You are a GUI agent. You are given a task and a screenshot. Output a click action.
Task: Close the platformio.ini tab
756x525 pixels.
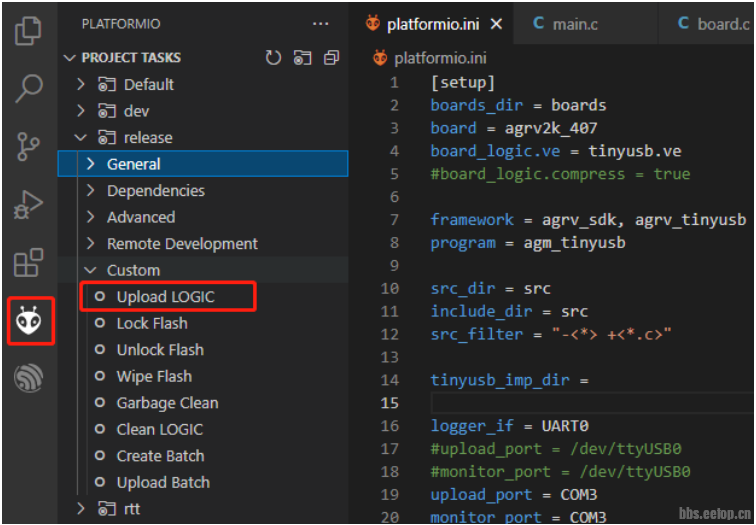496,24
